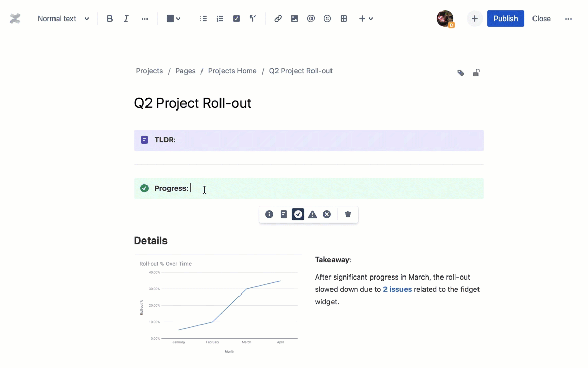Insert link from the toolbar
Image resolution: width=588 pixels, height=368 pixels.
[x=278, y=19]
